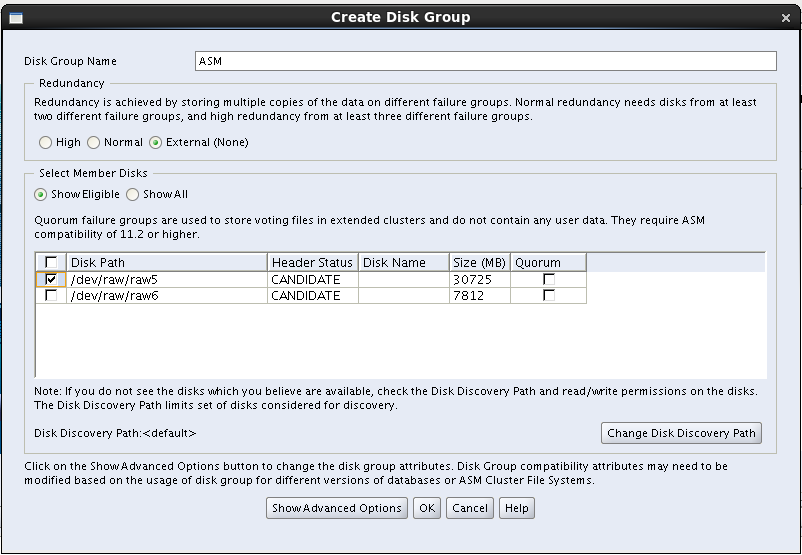Click the Size (MB) column header
The image size is (802, 555).
(x=478, y=263)
